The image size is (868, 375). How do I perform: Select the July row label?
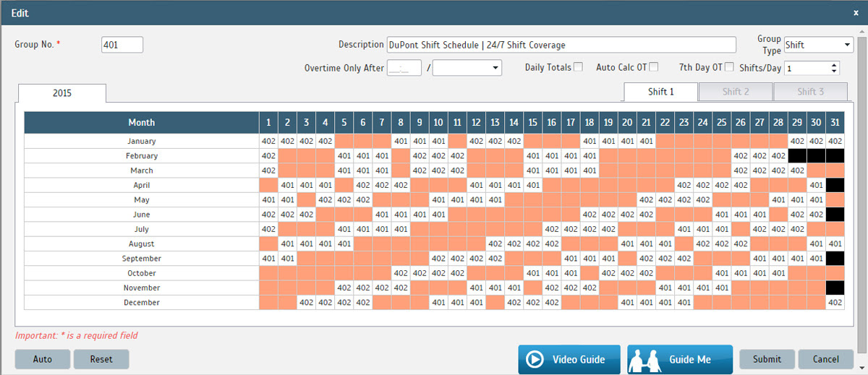[142, 229]
